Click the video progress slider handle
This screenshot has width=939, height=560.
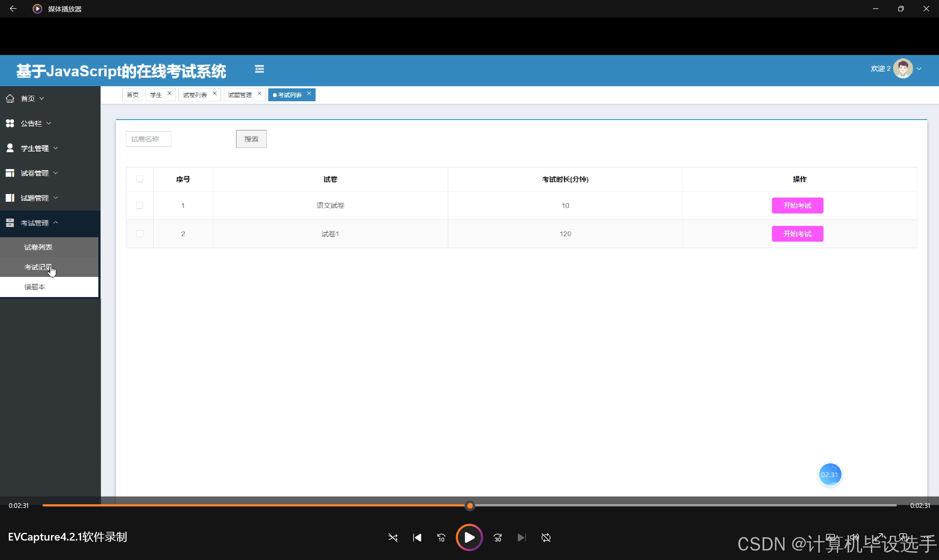470,505
